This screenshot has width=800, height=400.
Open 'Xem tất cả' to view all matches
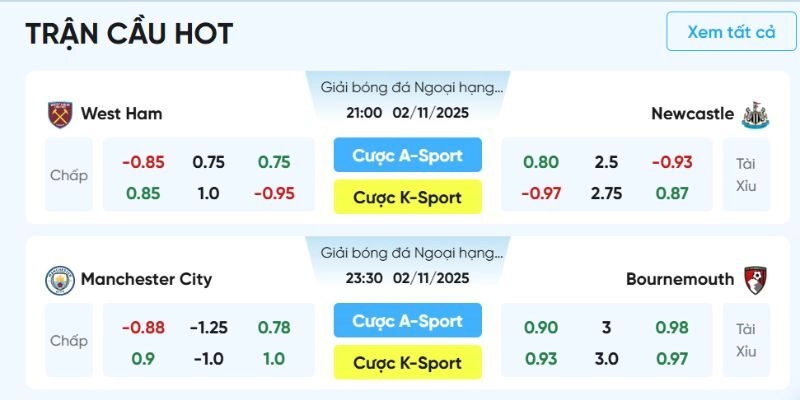coord(731,32)
